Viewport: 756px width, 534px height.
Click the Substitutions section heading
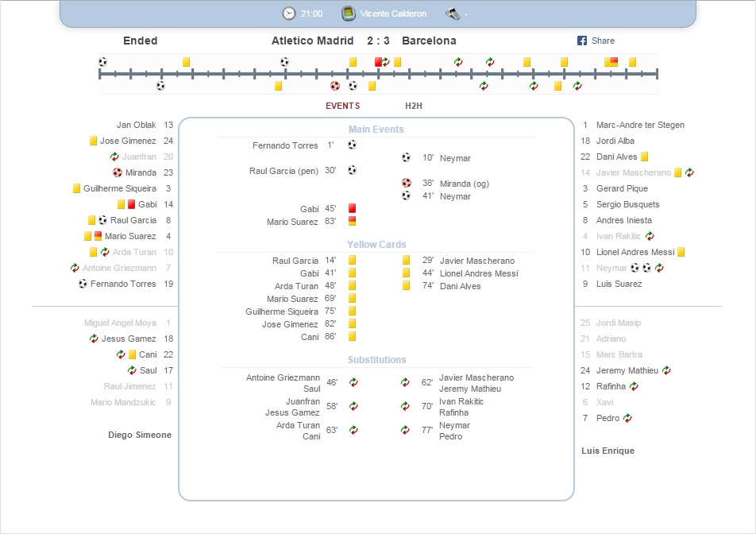(376, 360)
